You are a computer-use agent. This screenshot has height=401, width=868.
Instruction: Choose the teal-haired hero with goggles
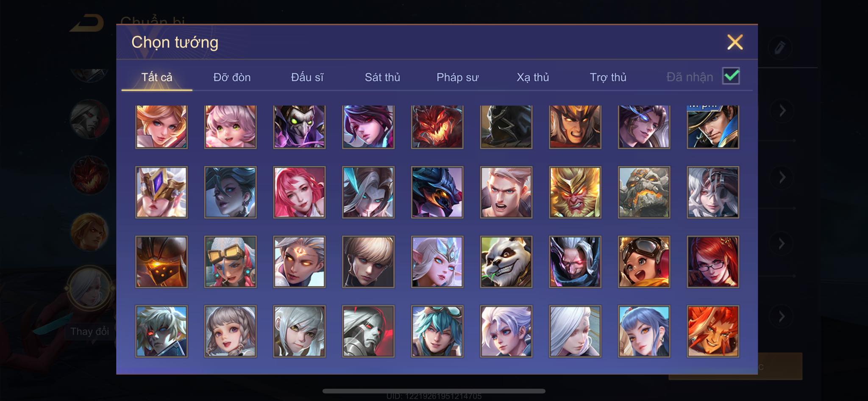click(437, 331)
